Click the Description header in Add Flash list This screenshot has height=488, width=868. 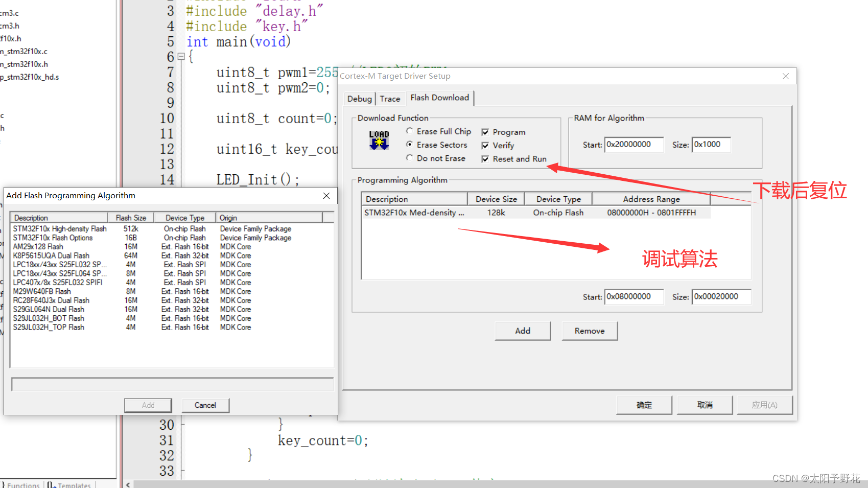pyautogui.click(x=59, y=218)
